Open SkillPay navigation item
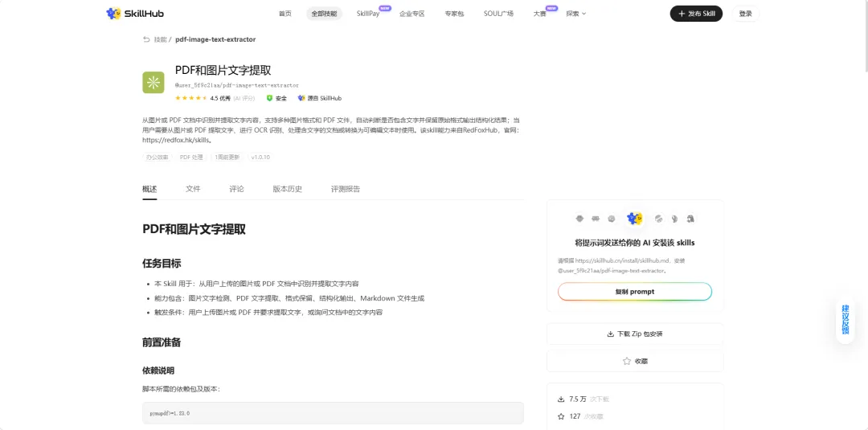The image size is (868, 430). [368, 14]
